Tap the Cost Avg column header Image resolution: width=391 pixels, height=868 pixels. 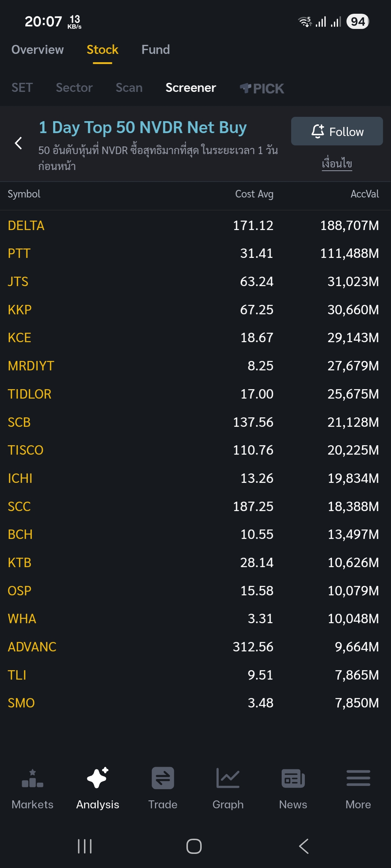click(255, 194)
